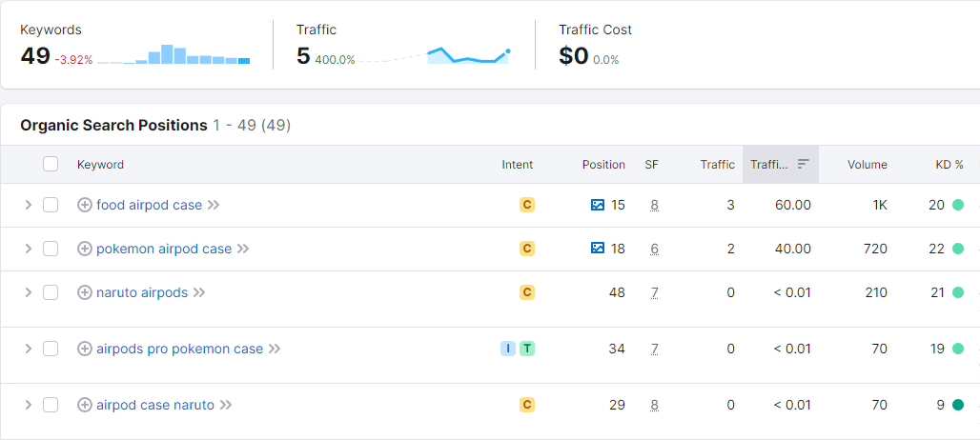Click the C intent badge for airpod case naruto
The width and height of the screenshot is (980, 440).
(x=527, y=405)
